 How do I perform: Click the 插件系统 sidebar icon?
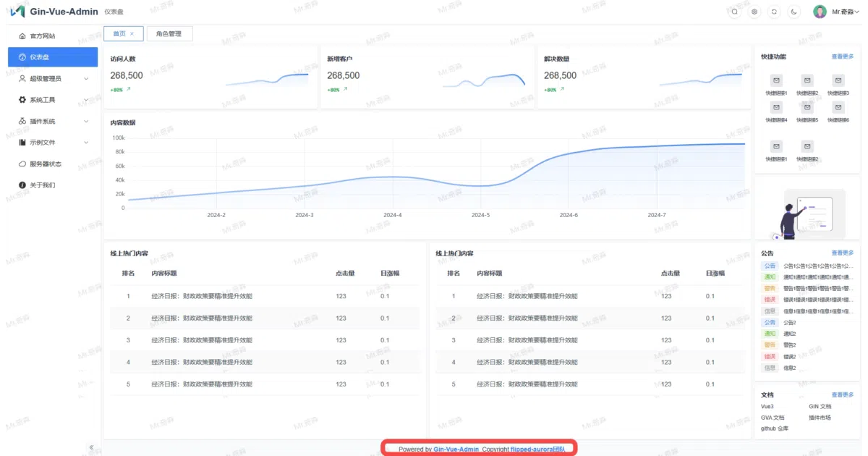22,121
